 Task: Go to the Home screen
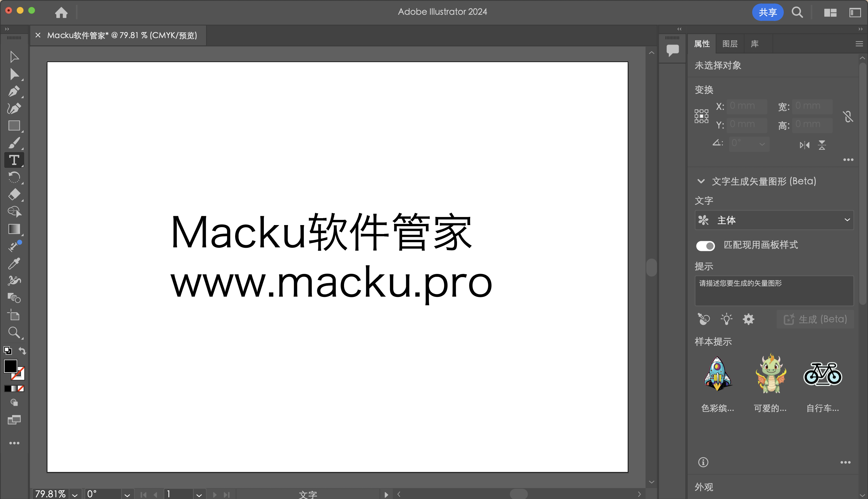tap(61, 12)
